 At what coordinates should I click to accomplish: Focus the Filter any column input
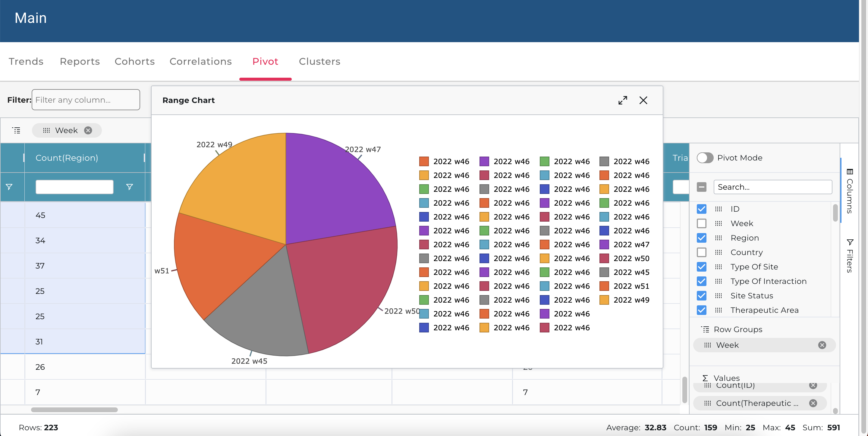click(86, 100)
